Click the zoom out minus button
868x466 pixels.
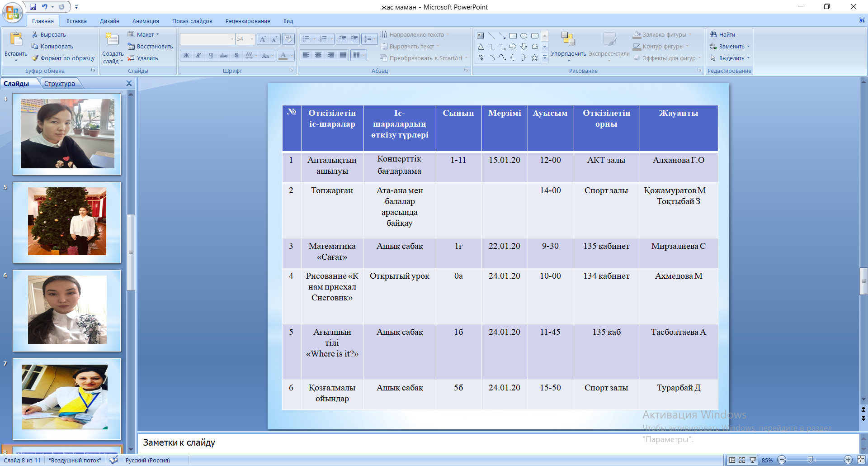click(782, 460)
